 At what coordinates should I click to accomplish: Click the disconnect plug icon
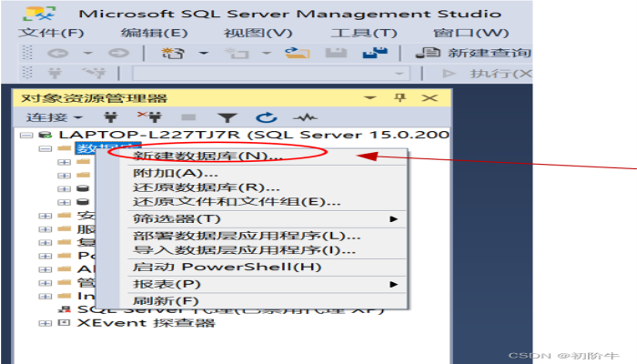[x=149, y=117]
